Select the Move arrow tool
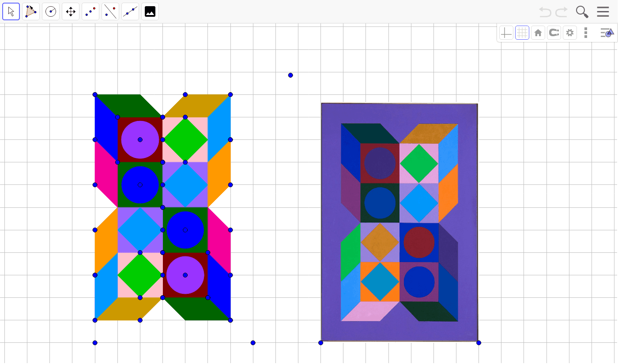 (x=11, y=11)
